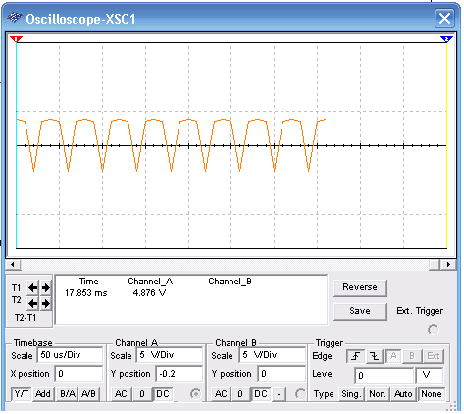Viewport: 464px width, 414px height.
Task: Click the red T1 cursor marker
Action: (x=16, y=39)
